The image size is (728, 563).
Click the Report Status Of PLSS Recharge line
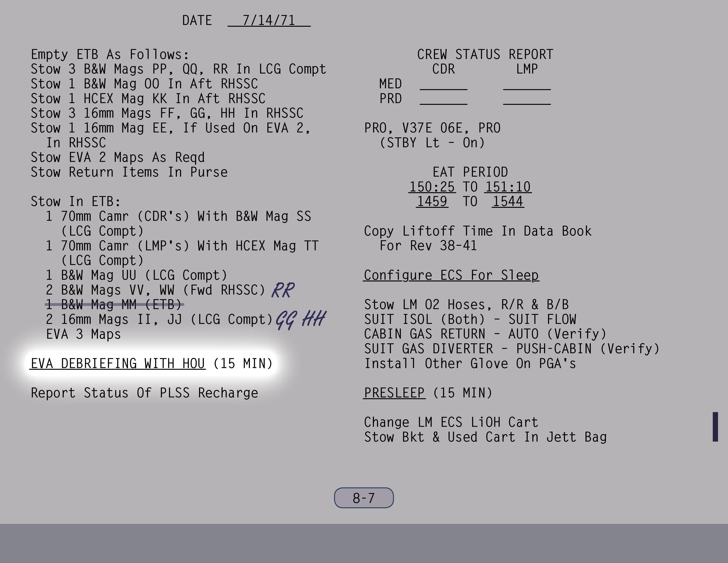(x=144, y=393)
